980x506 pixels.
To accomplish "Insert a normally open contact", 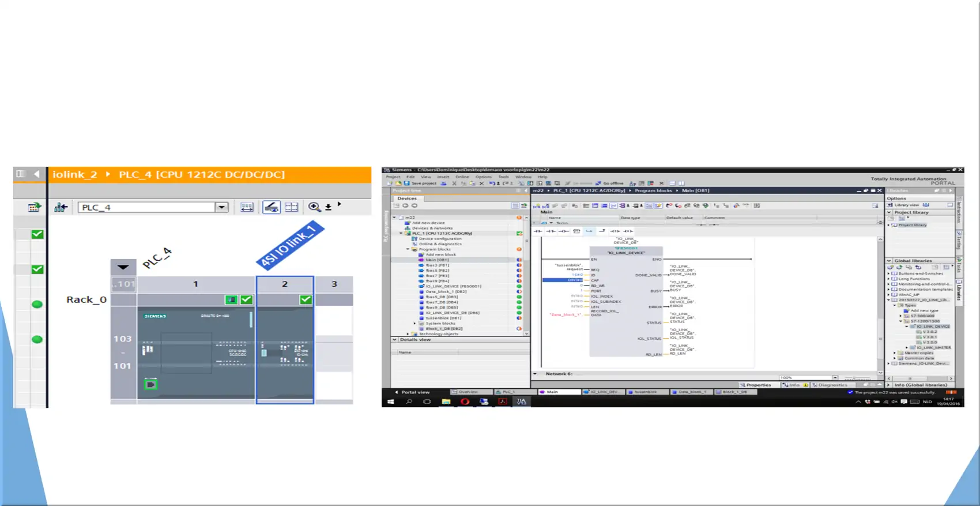I will 538,231.
